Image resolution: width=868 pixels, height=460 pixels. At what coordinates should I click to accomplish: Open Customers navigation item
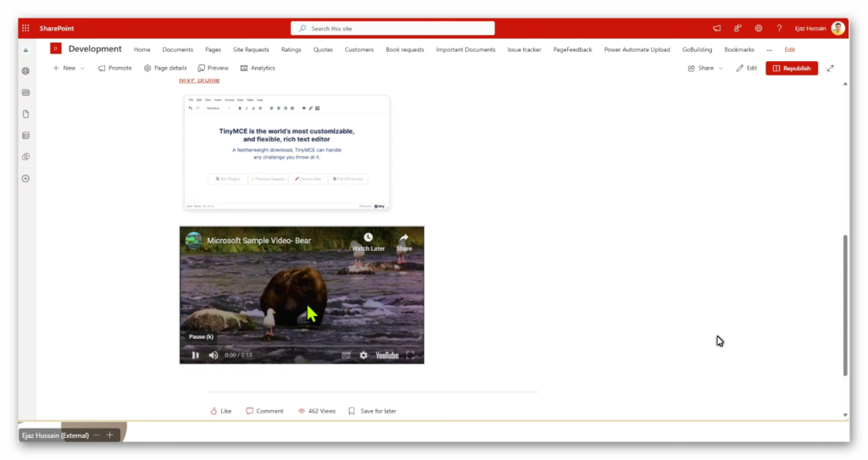click(359, 50)
